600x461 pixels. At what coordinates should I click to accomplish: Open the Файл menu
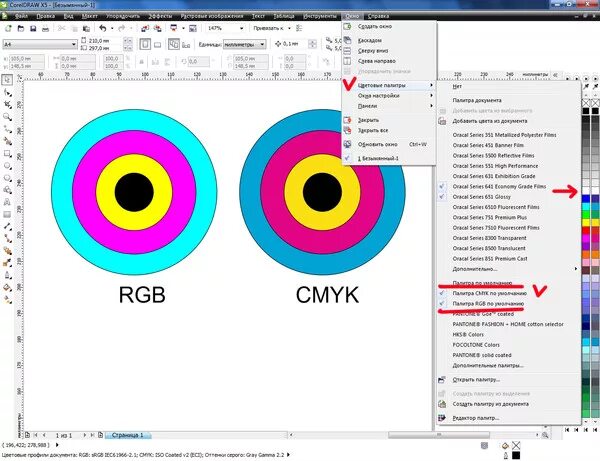click(21, 16)
